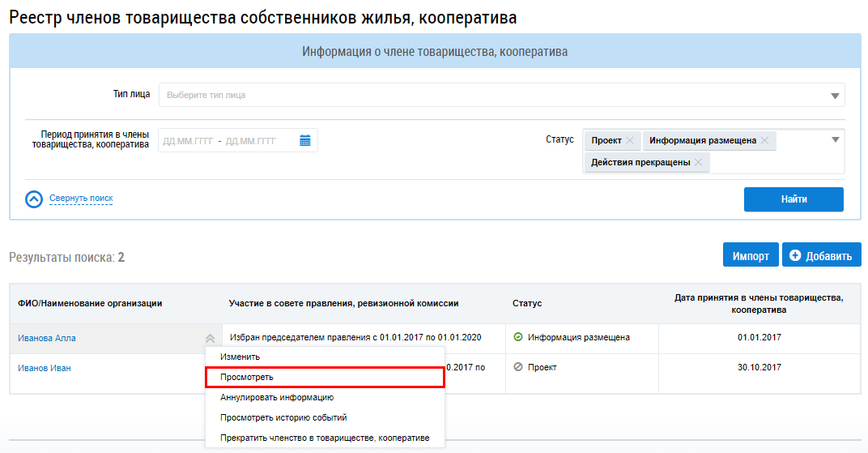
Task: Click the date cell 30.10.2017
Action: (759, 367)
